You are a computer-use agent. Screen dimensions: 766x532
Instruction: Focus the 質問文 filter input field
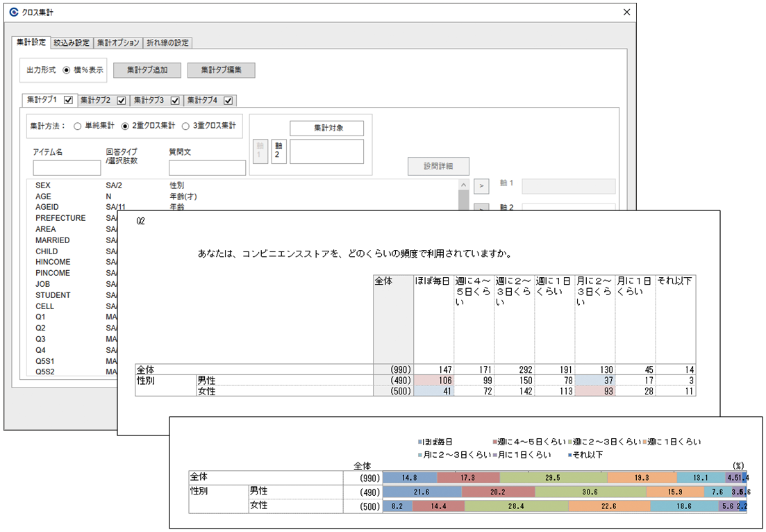pyautogui.click(x=207, y=167)
